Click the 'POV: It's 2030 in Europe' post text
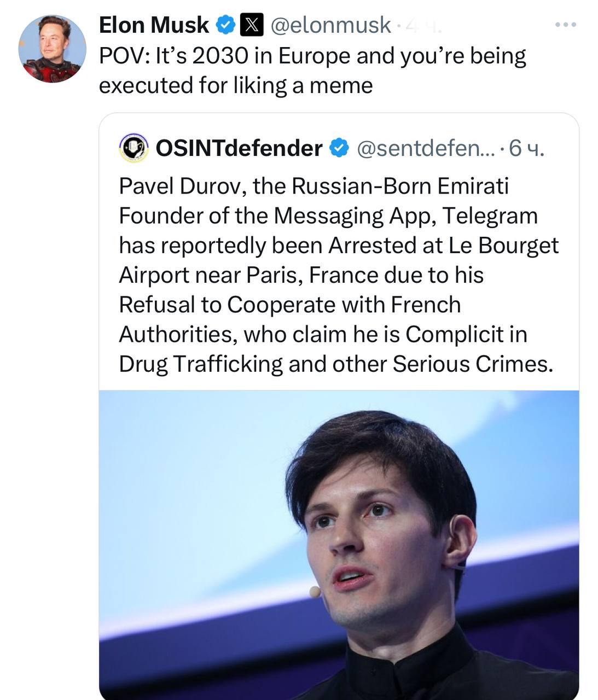This screenshot has width=598, height=700. click(312, 56)
